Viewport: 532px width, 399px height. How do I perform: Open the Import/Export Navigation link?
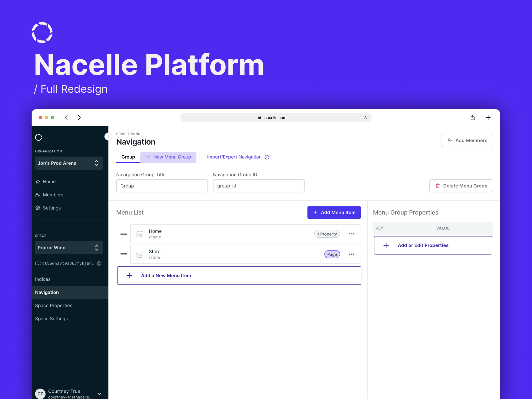234,157
